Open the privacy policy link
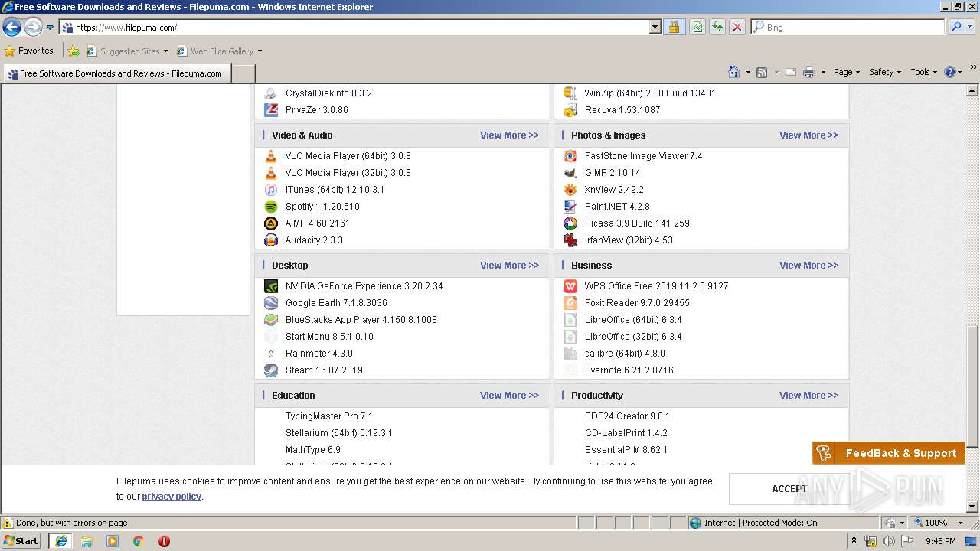This screenshot has width=980, height=551. pos(171,497)
